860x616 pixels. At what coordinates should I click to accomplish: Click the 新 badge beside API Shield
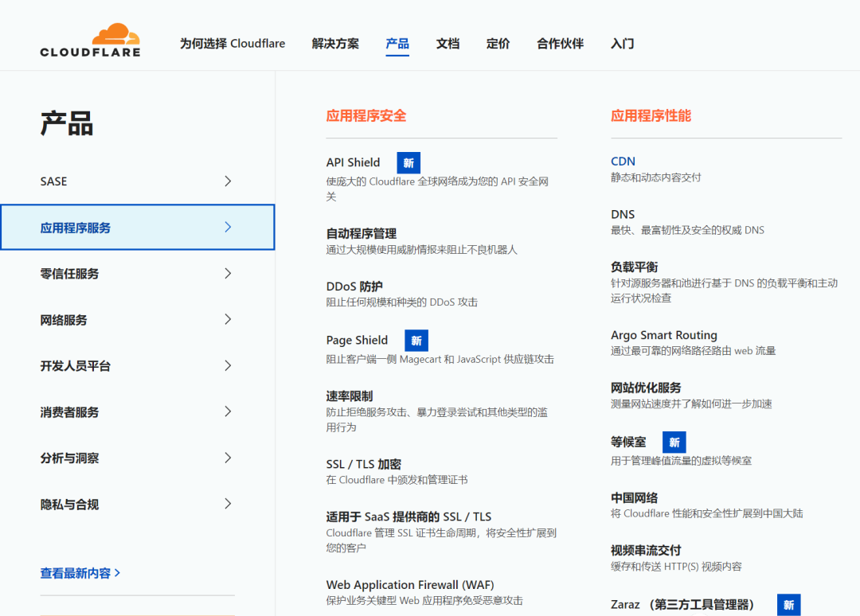pos(408,163)
